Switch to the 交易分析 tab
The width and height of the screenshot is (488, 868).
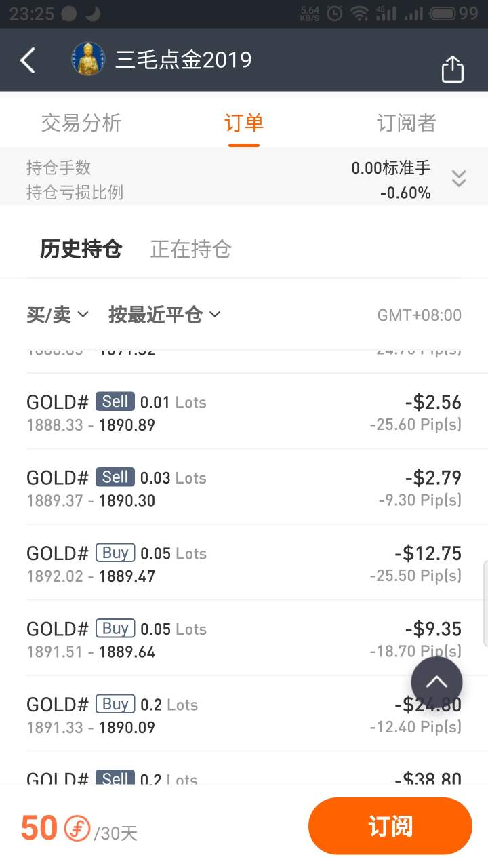[x=81, y=123]
